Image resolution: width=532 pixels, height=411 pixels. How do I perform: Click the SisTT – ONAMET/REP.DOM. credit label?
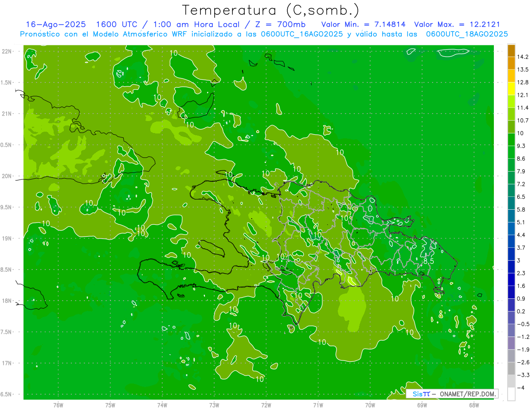tap(453, 394)
